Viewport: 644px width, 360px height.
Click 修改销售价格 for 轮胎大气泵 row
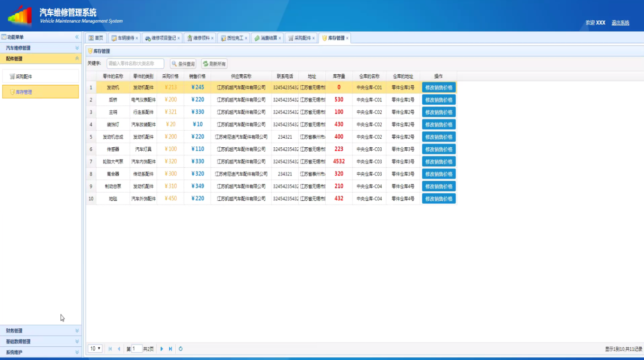click(x=439, y=162)
